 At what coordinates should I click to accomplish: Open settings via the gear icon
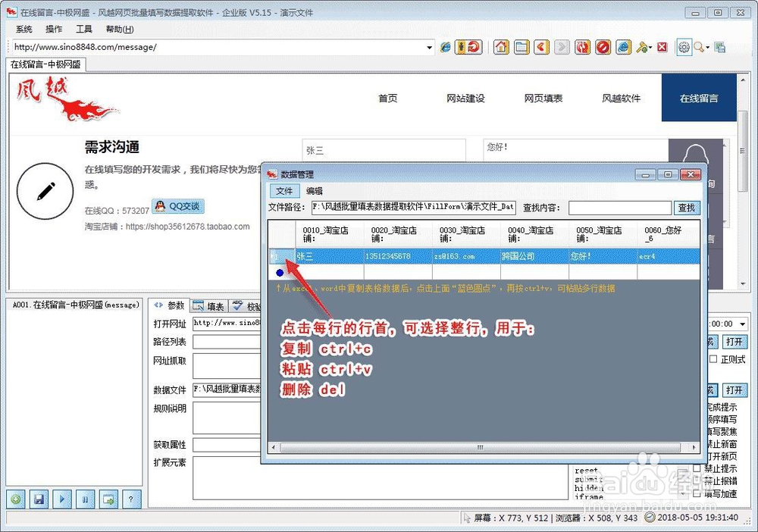[x=684, y=47]
